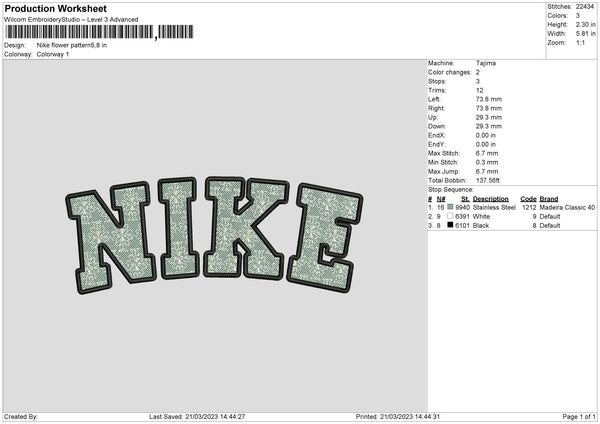Image resolution: width=600 pixels, height=424 pixels.
Task: Click the design name 'Nike flower pattern5,8 in'
Action: pyautogui.click(x=72, y=45)
